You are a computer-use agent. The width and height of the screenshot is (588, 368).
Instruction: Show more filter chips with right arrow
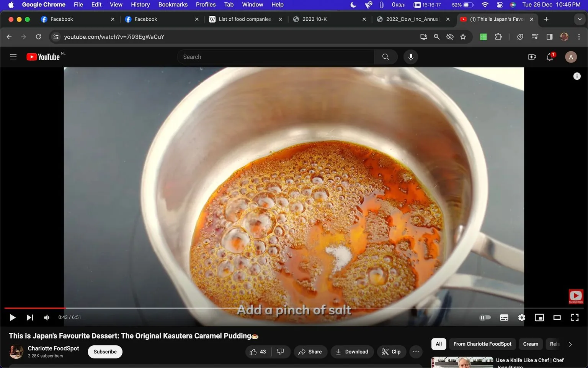pos(570,344)
